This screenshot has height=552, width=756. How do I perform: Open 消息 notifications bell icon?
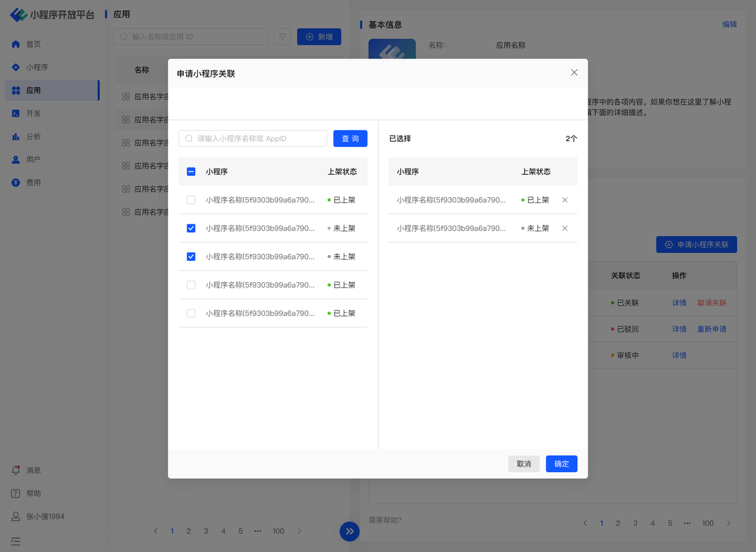point(16,471)
